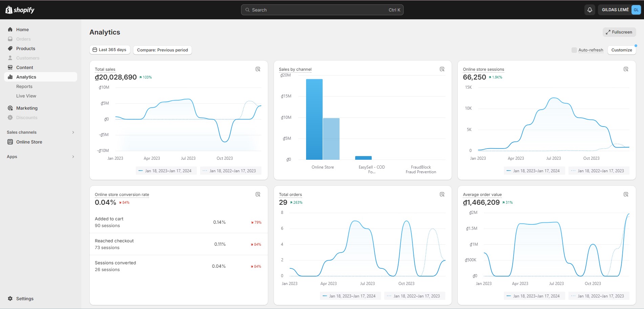Select Orders in the sidebar

[x=23, y=39]
